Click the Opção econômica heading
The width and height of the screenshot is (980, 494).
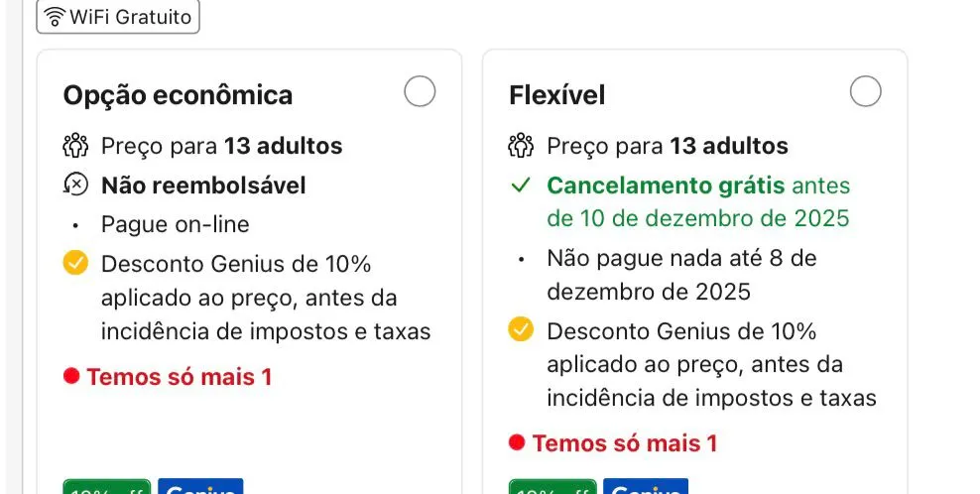(178, 95)
